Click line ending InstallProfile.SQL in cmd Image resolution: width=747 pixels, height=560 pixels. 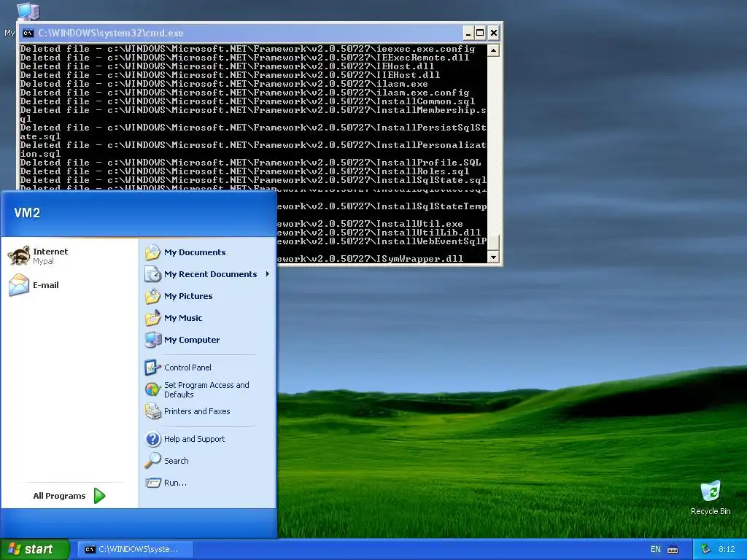coord(250,163)
